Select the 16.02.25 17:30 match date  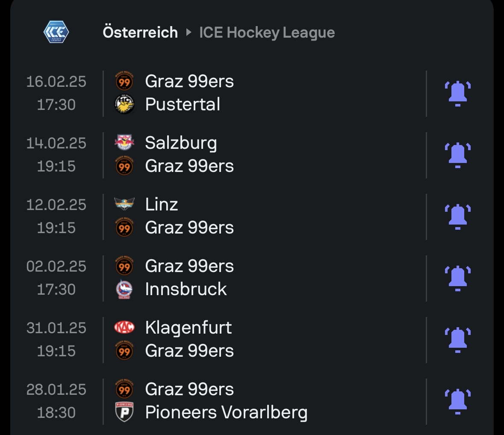click(x=56, y=93)
